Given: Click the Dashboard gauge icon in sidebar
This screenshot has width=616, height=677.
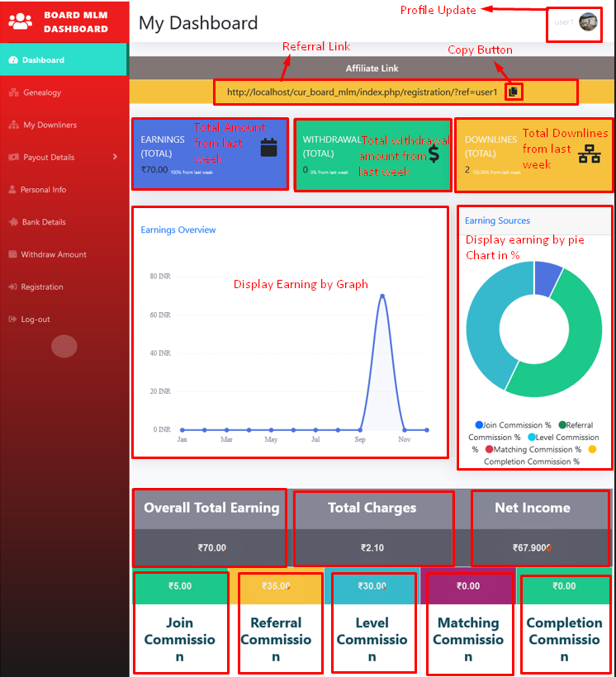Looking at the screenshot, I should pyautogui.click(x=13, y=60).
